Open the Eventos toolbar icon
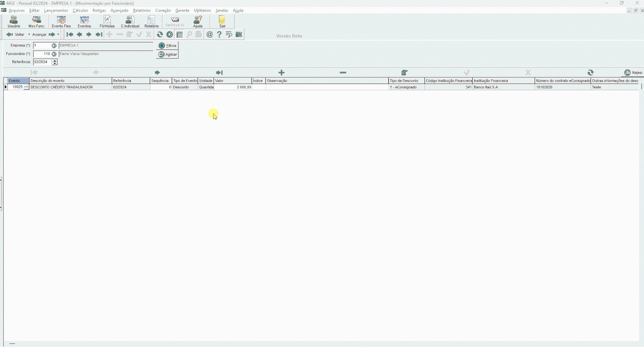The image size is (644, 347). point(84,21)
